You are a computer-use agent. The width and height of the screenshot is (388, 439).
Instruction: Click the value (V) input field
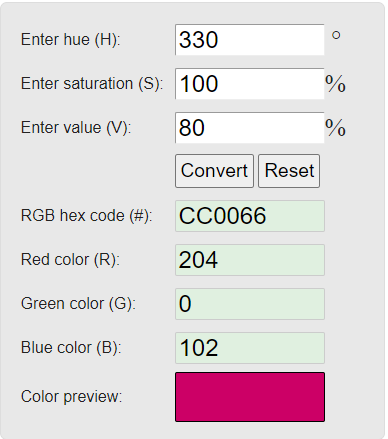250,128
